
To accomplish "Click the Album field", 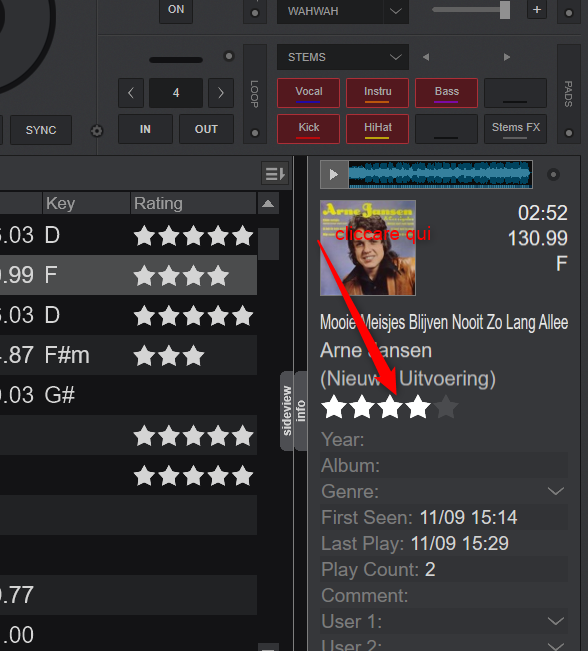I will pos(444,465).
